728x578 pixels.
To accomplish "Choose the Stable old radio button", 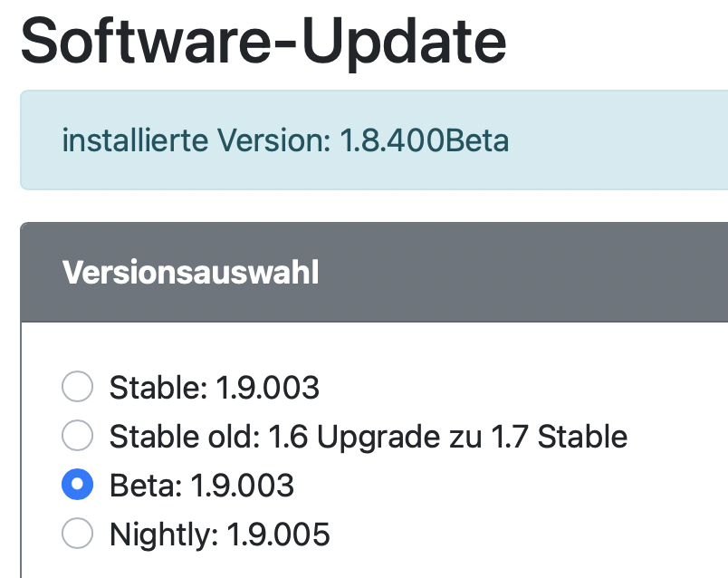I will [x=77, y=437].
